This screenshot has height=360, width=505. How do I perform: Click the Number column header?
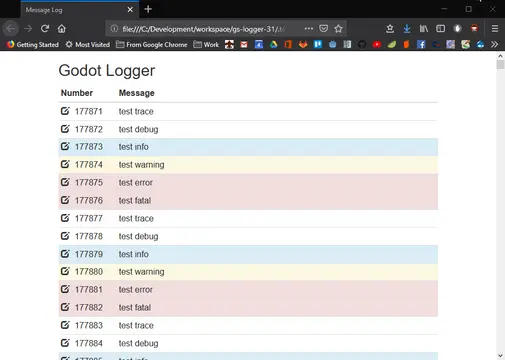(x=77, y=93)
